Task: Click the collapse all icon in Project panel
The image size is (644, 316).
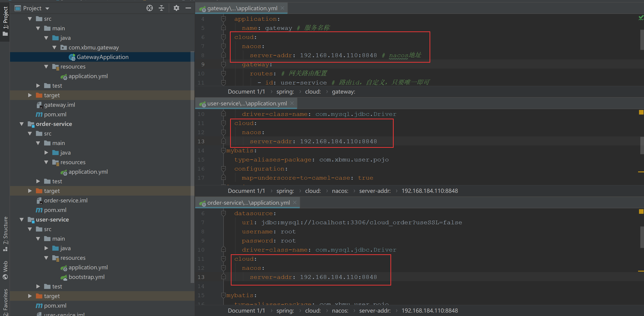Action: pos(161,8)
